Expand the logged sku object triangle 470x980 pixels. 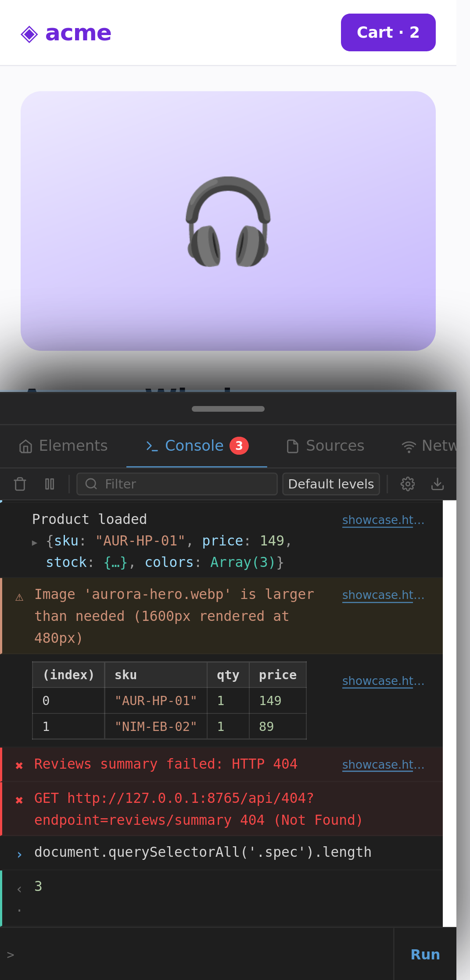(x=35, y=542)
